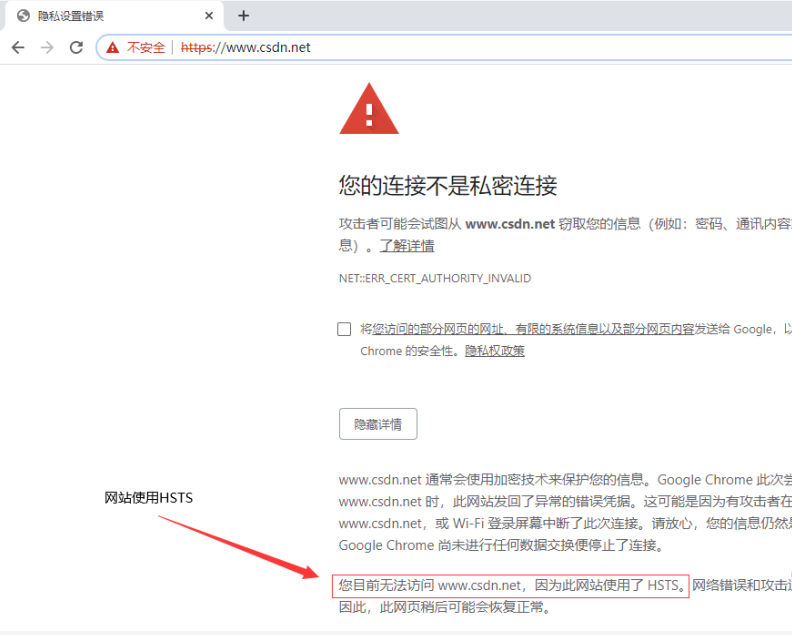
Task: Go back using the browser back arrow
Action: click(x=18, y=47)
